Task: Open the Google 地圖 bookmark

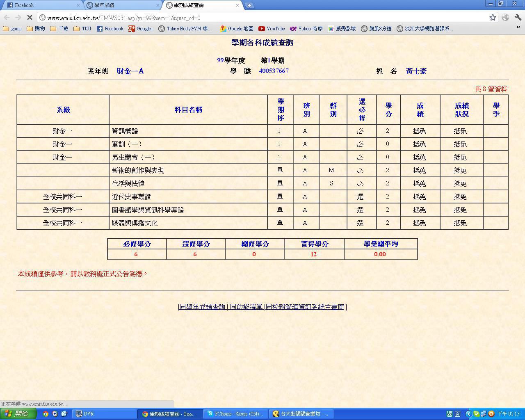Action: pos(237,29)
